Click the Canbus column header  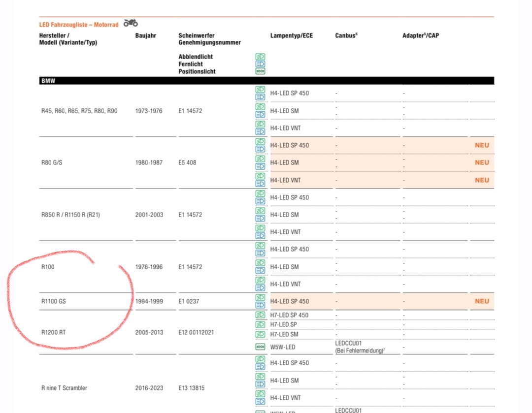(x=346, y=36)
